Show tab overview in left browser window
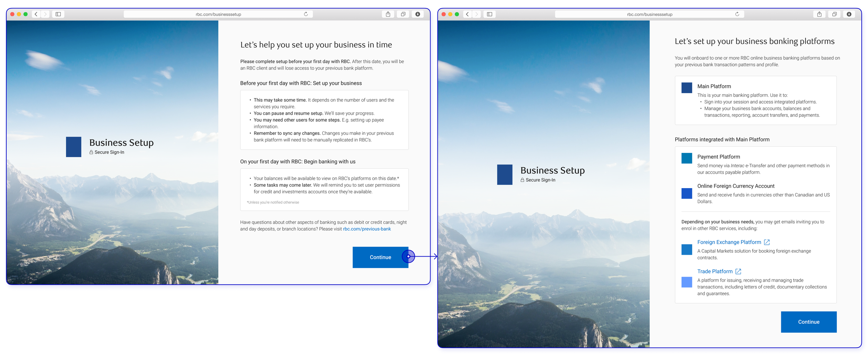The width and height of the screenshot is (868, 356). point(403,14)
